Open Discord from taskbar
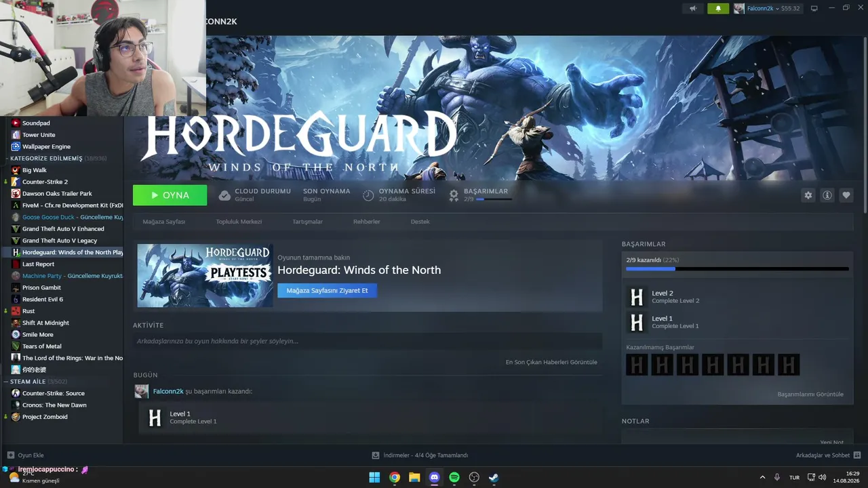 tap(435, 477)
